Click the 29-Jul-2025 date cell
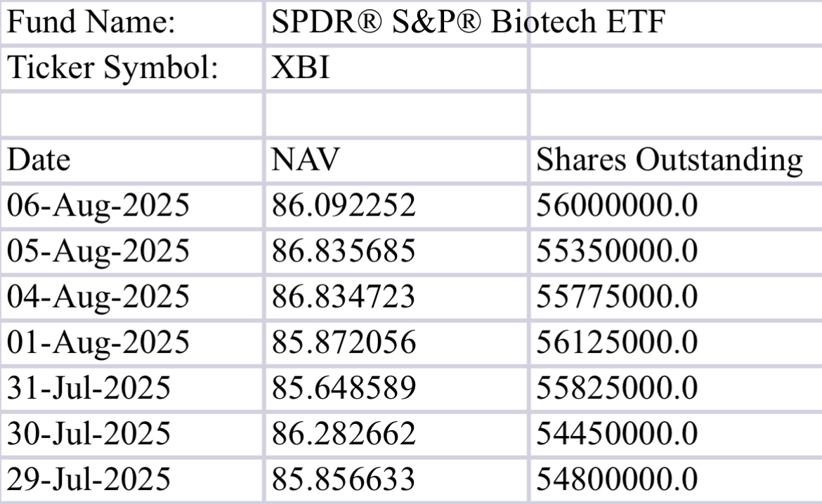 131,479
